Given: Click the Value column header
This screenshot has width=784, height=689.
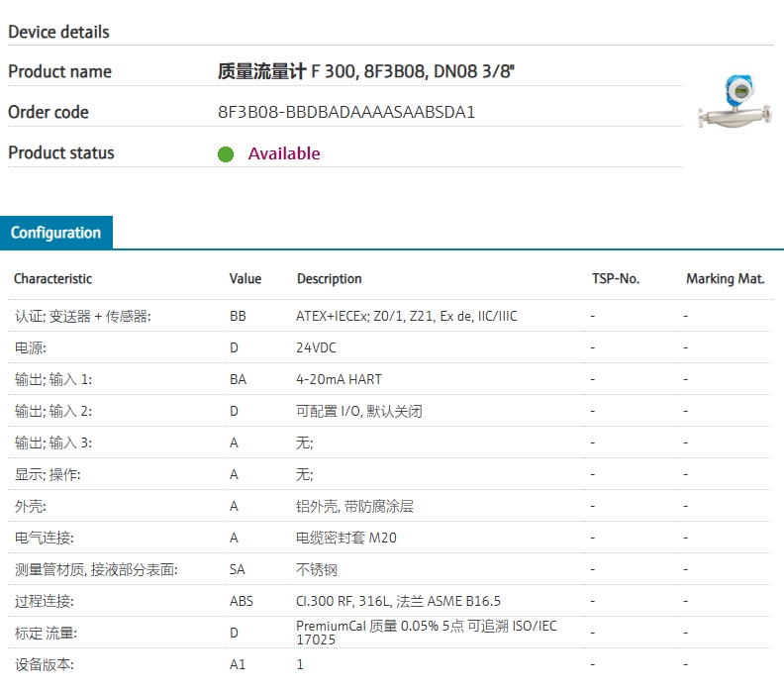Looking at the screenshot, I should (x=245, y=278).
